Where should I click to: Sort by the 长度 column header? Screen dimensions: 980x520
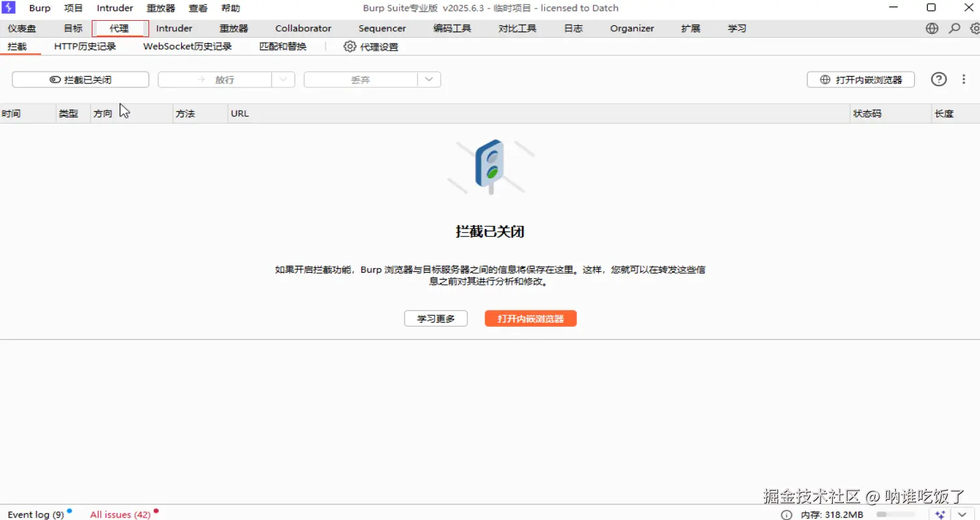click(956, 113)
